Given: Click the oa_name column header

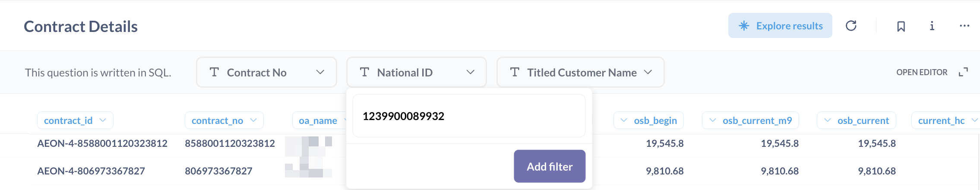Looking at the screenshot, I should [x=319, y=120].
